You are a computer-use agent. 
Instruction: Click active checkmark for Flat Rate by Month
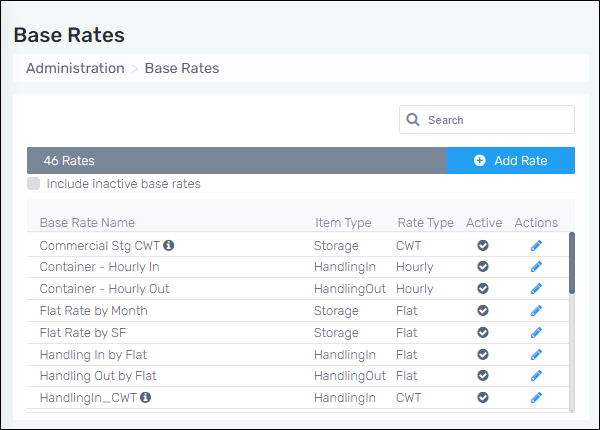(x=483, y=310)
